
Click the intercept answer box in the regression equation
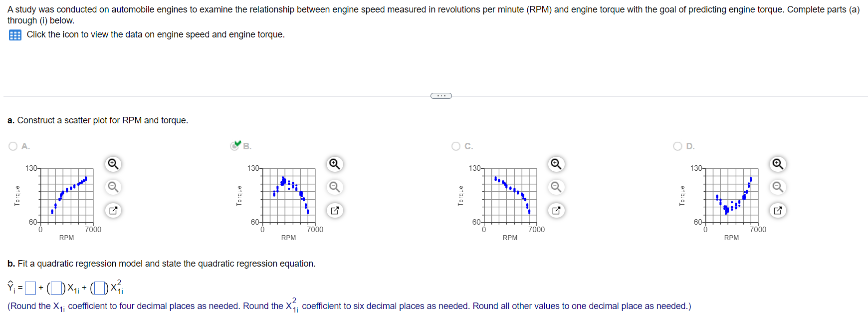click(x=30, y=288)
